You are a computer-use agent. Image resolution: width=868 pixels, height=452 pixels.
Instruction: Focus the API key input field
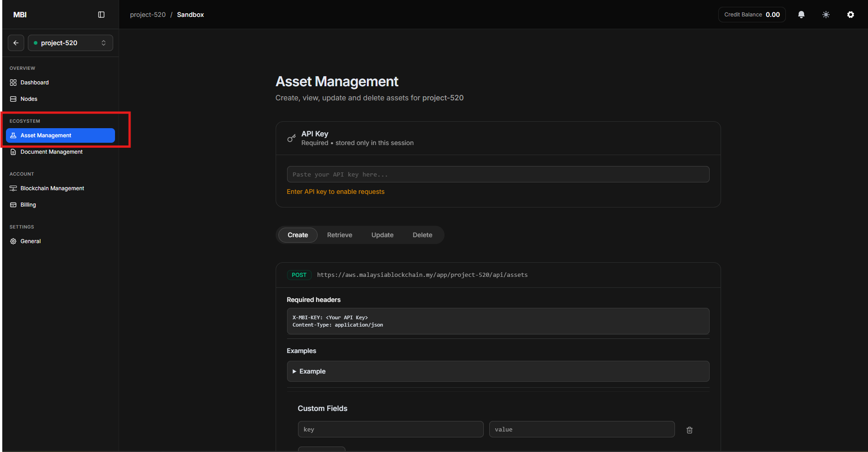[498, 174]
